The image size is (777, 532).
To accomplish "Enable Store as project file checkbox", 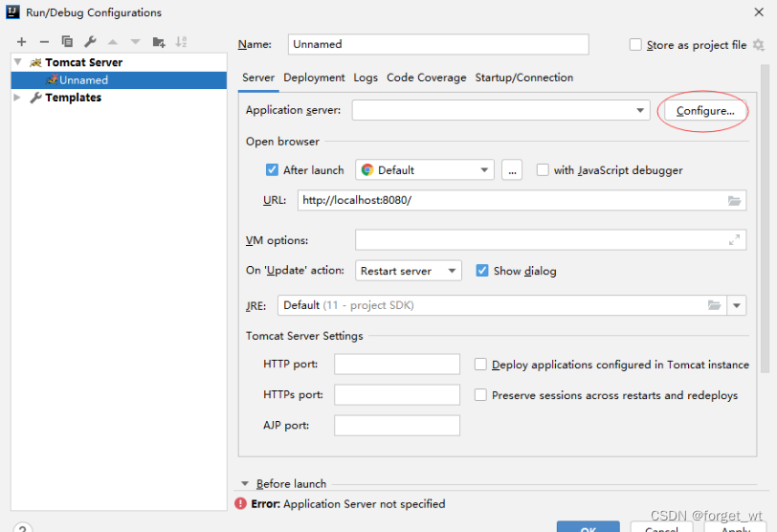I will pyautogui.click(x=635, y=45).
